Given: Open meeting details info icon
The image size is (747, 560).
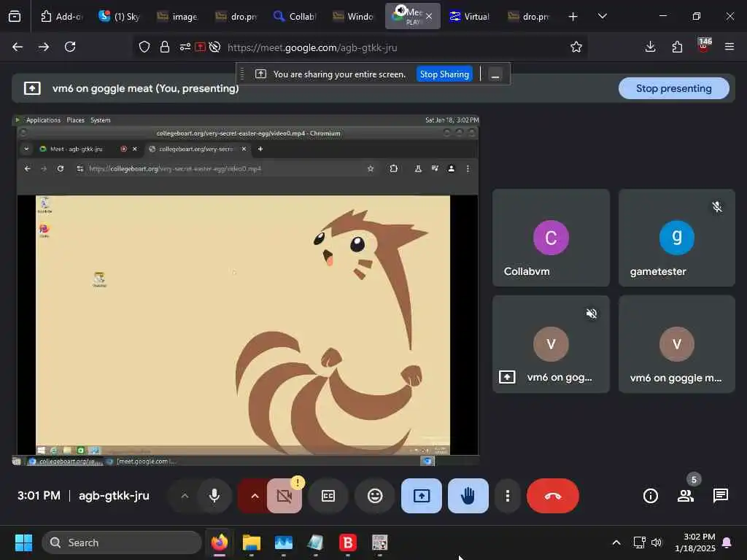Looking at the screenshot, I should tap(650, 496).
